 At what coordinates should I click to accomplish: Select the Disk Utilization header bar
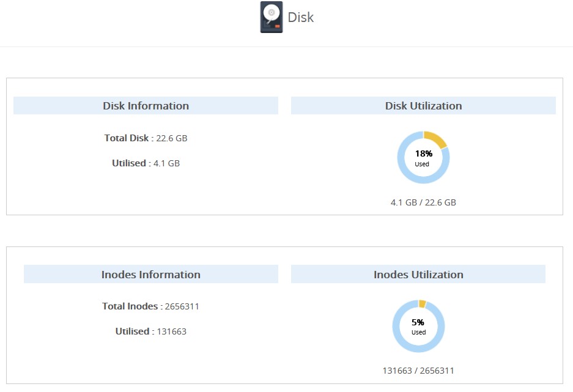pos(424,105)
